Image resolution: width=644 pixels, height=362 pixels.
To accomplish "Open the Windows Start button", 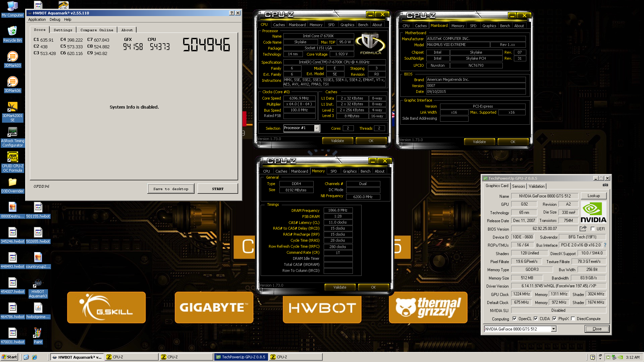I will point(9,357).
